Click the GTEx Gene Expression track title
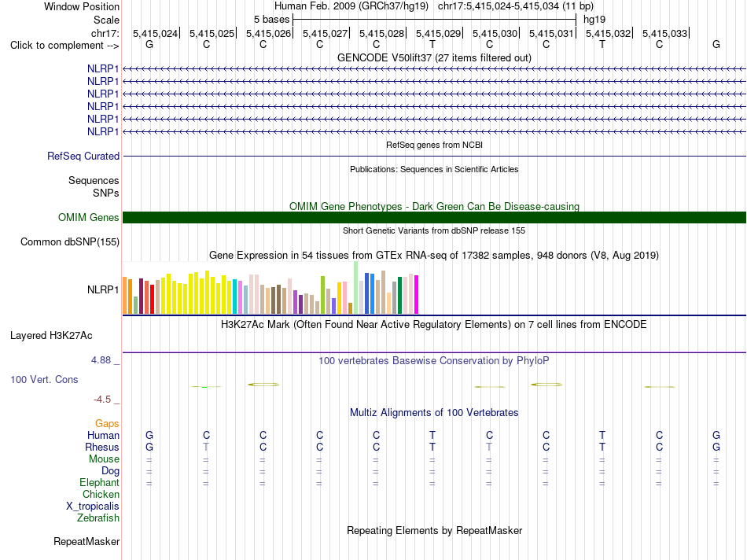Image resolution: width=747 pixels, height=560 pixels. [434, 256]
